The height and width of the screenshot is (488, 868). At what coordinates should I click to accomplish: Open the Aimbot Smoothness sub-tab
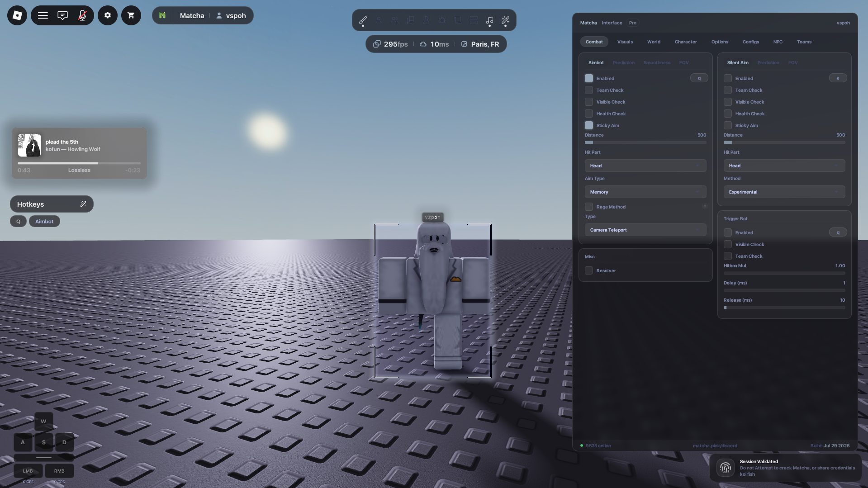(x=657, y=62)
